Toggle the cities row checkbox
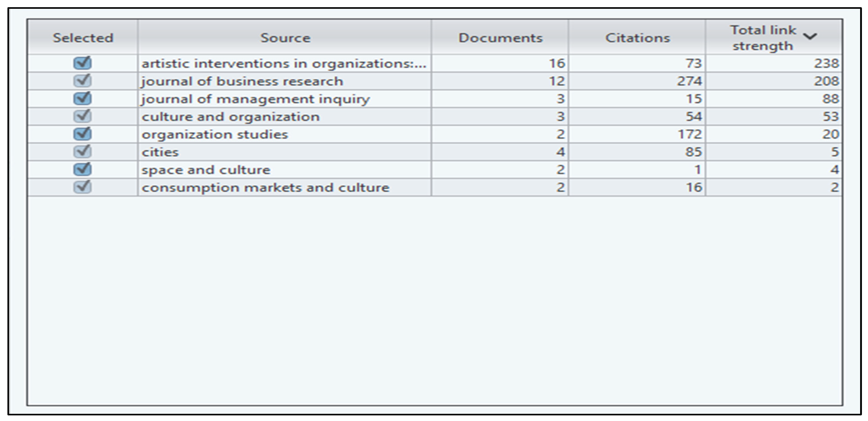 82,152
